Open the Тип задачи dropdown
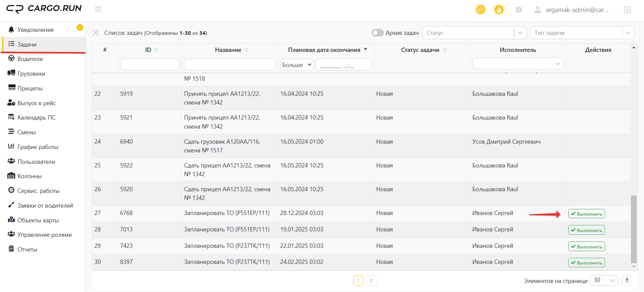Screen dimensions: 644x292 coord(628,33)
